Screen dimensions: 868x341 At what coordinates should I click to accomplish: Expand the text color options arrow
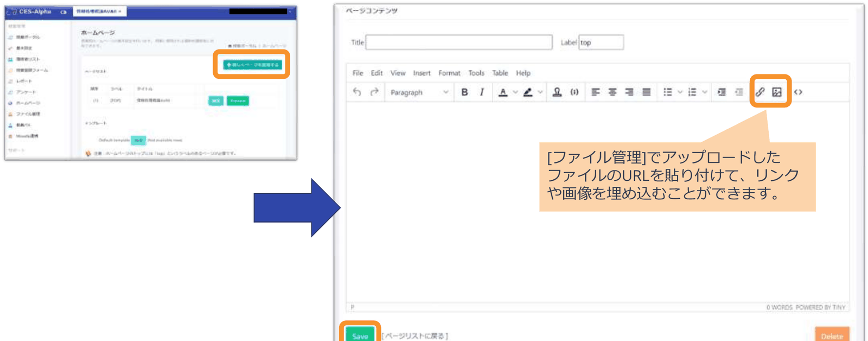(x=515, y=92)
